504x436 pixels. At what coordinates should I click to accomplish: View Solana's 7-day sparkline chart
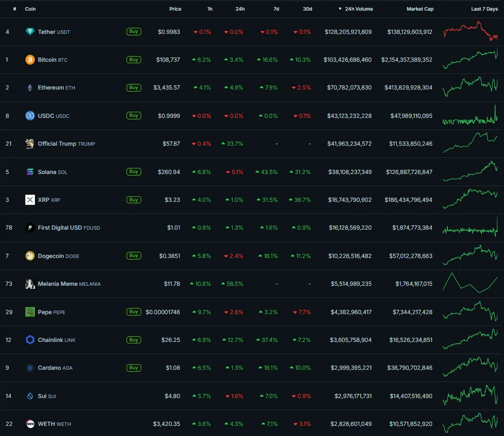click(470, 171)
